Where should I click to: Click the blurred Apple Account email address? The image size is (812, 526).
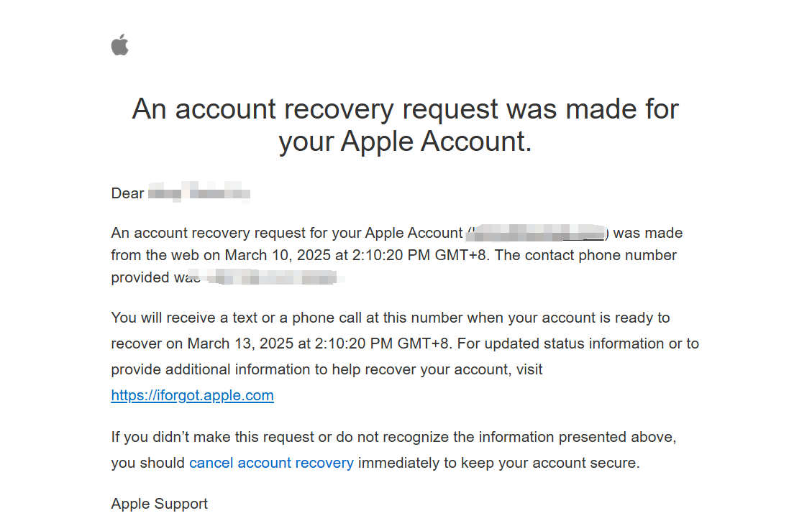[537, 232]
